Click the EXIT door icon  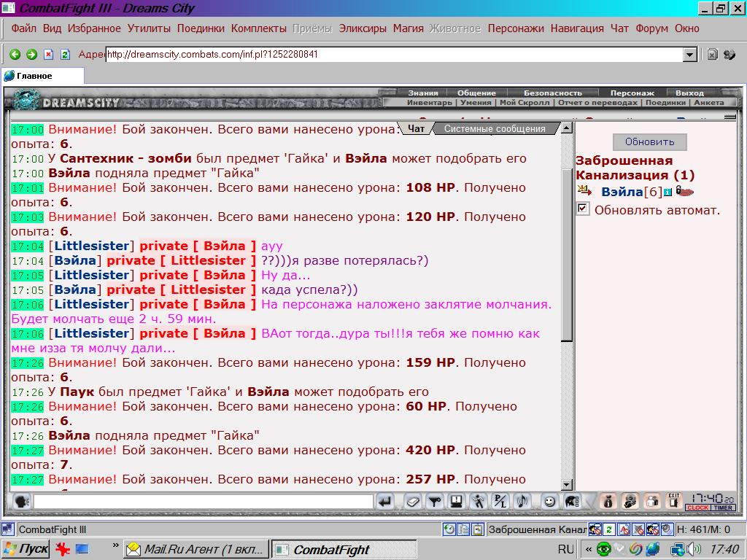point(673,502)
